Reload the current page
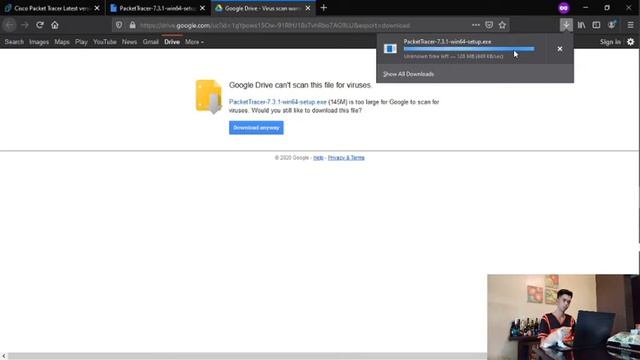640x360 pixels. [x=40, y=25]
